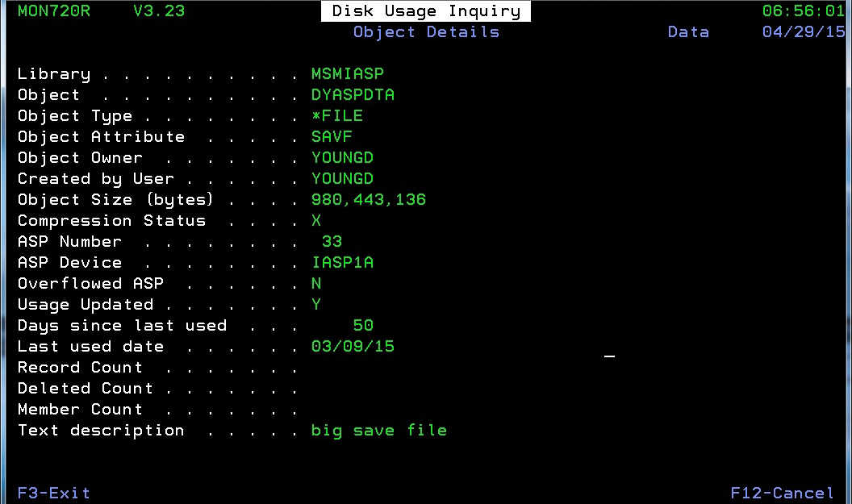
Task: Select the *FILE object type value
Action: pos(337,116)
